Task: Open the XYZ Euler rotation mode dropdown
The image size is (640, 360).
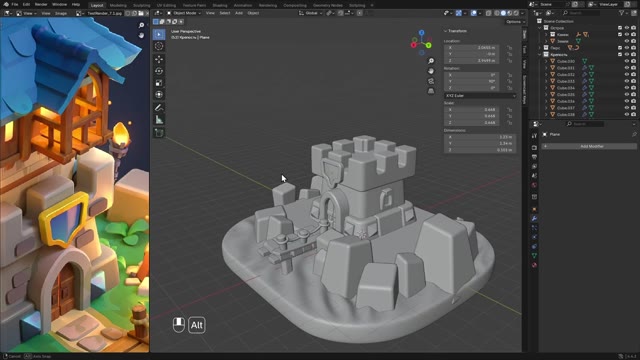Action: click(480, 96)
